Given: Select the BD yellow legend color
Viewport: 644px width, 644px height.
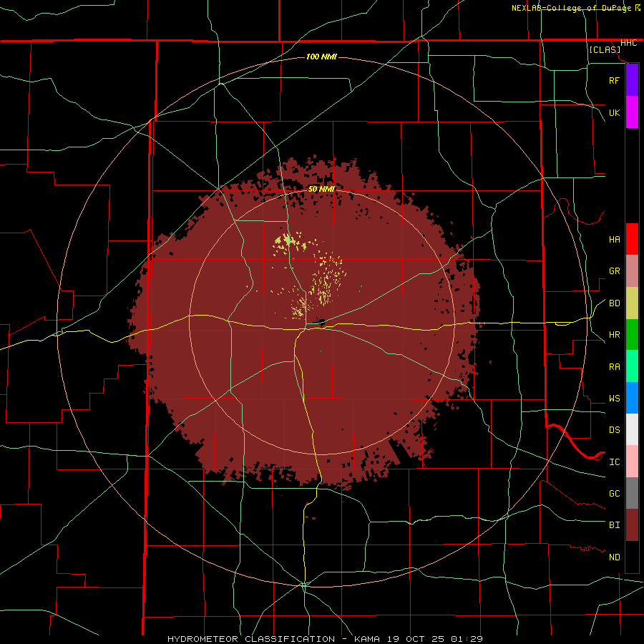Looking at the screenshot, I should (x=632, y=303).
